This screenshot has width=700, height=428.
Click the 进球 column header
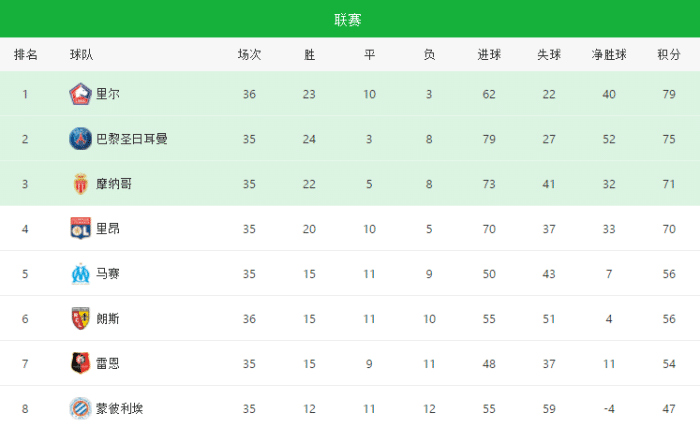coord(489,55)
